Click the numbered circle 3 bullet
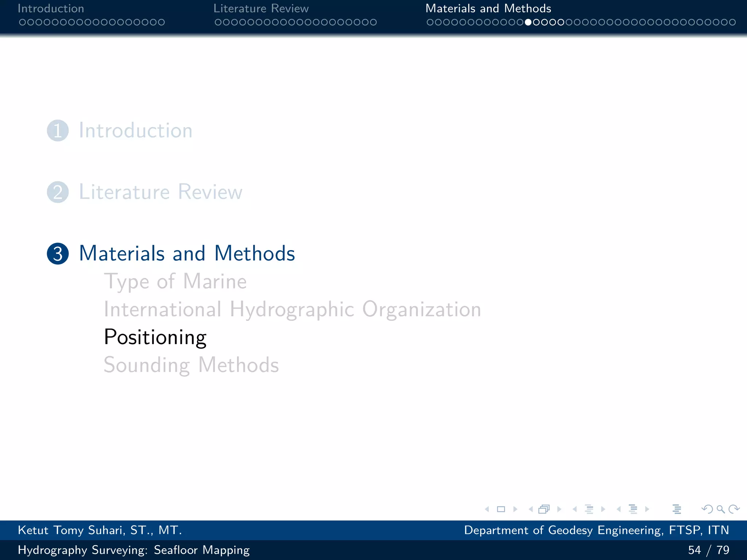This screenshot has width=747, height=560. coord(58,253)
